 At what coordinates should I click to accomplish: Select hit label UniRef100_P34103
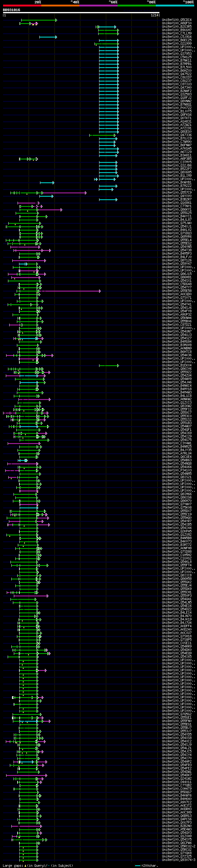click(177, 470)
